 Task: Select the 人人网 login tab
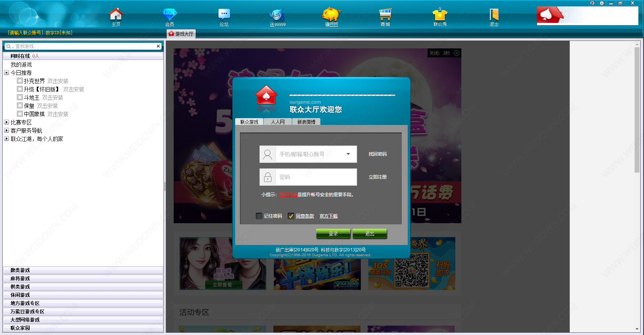point(278,122)
